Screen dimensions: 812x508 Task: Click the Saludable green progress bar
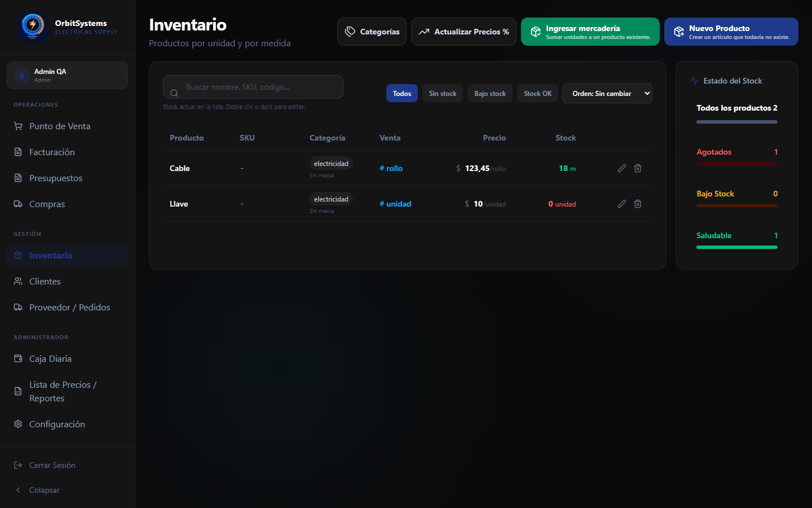click(737, 247)
